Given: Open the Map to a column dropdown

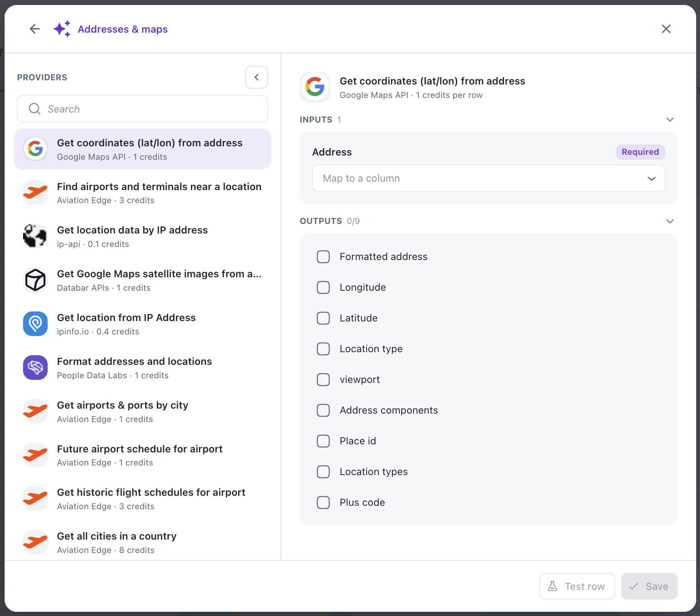Looking at the screenshot, I should coord(488,178).
